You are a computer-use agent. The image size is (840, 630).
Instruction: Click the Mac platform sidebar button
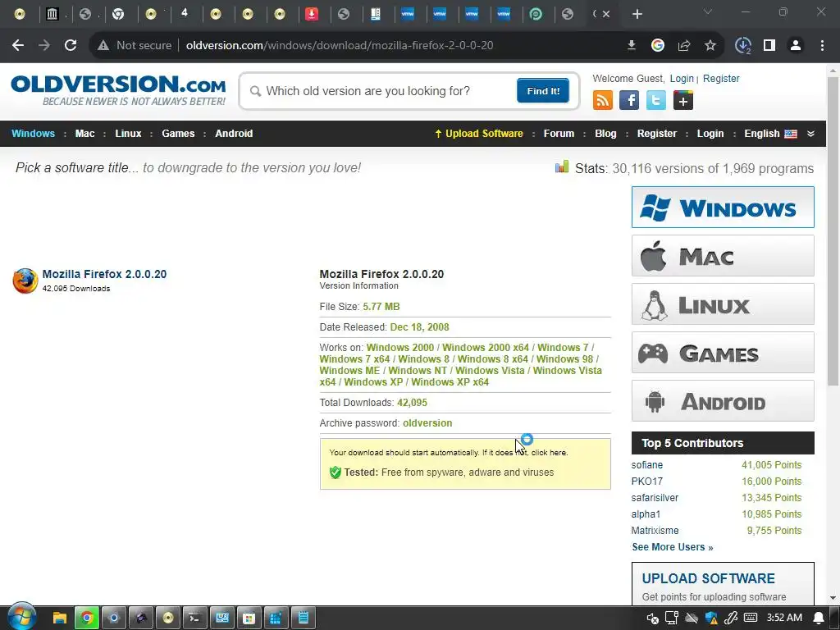[723, 256]
